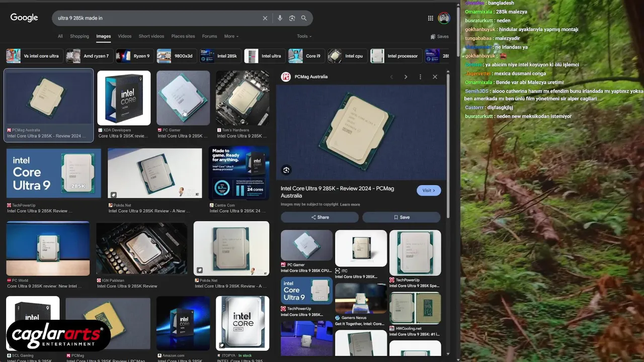
Task: Select the Intel cpu filter chip
Action: (x=347, y=56)
